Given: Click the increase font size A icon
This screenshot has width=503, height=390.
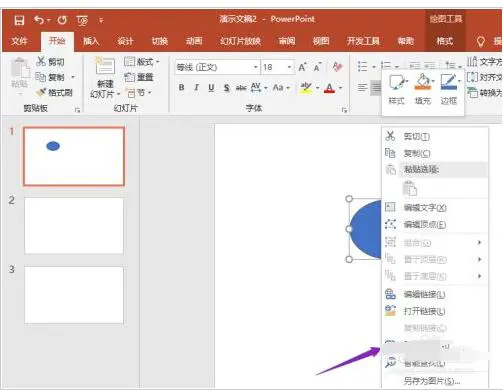Looking at the screenshot, I should pyautogui.click(x=302, y=67).
